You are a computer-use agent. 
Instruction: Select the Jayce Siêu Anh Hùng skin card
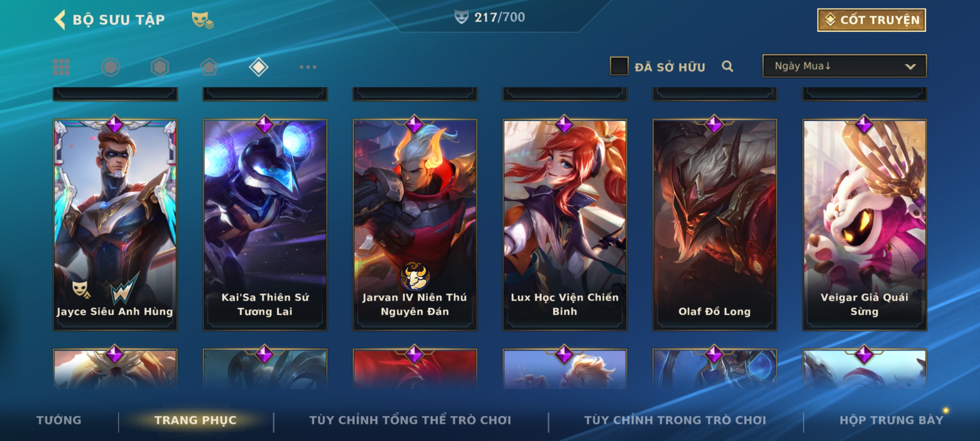point(115,224)
